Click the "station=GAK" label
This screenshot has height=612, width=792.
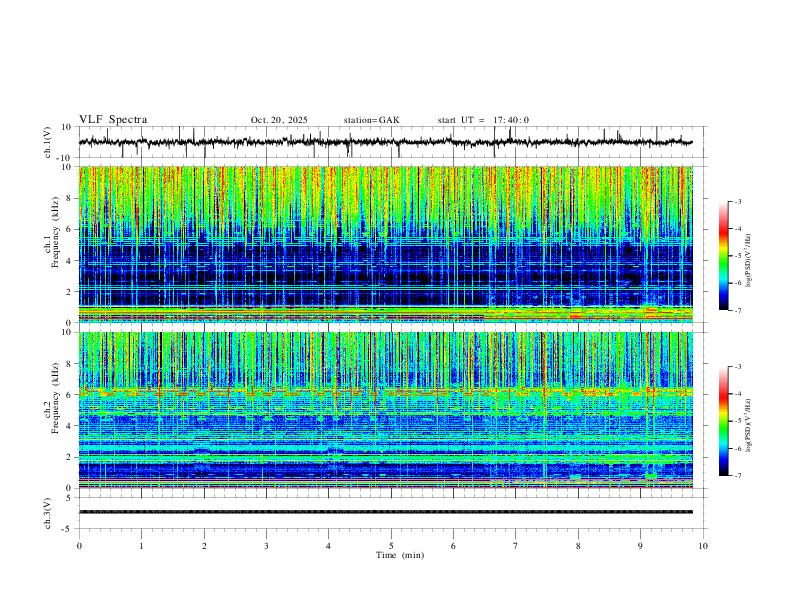[371, 120]
